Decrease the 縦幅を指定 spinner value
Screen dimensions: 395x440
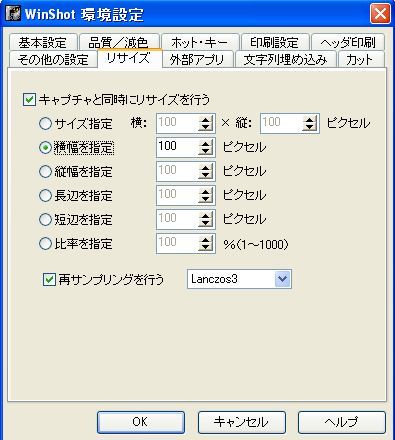(206, 175)
